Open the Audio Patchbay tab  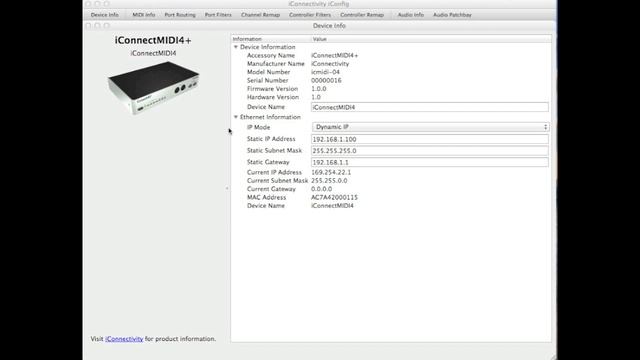[452, 15]
